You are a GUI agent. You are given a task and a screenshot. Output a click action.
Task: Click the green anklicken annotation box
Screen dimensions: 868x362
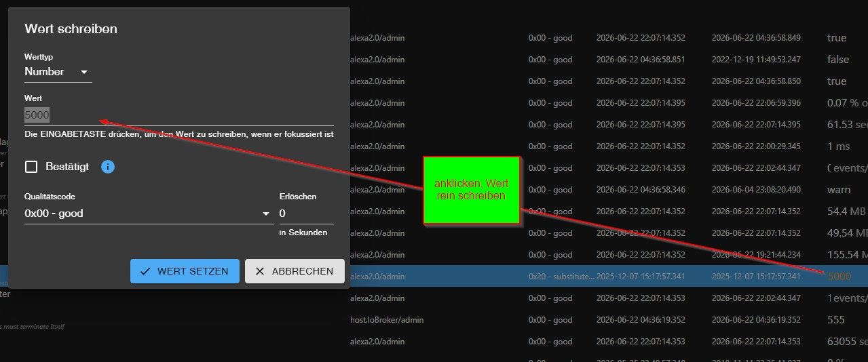click(472, 190)
